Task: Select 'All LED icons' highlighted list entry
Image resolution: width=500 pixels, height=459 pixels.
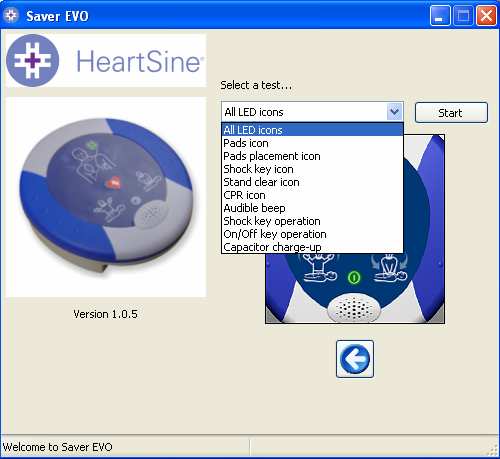Action: click(x=312, y=130)
